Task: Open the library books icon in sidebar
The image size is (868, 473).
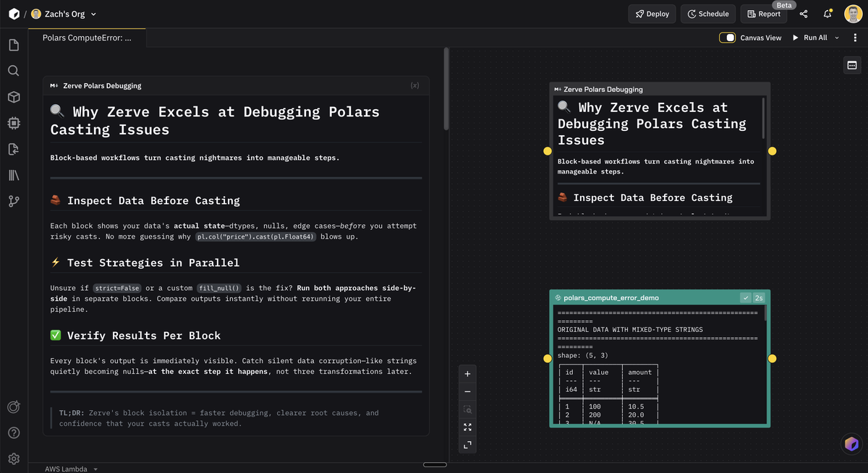Action: coord(14,175)
